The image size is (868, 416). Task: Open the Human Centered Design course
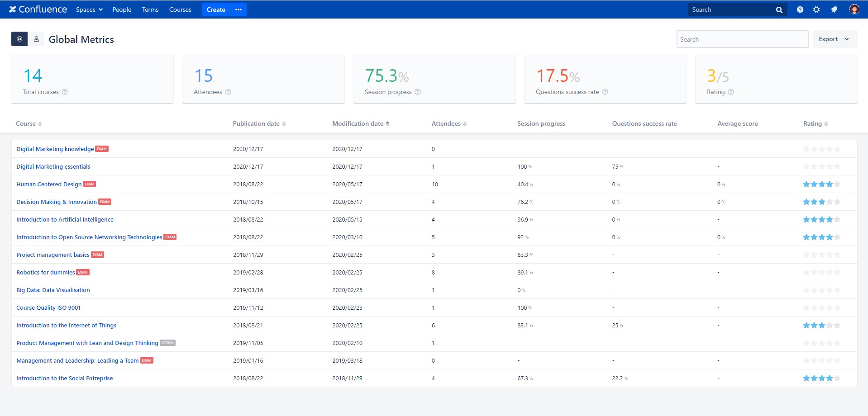[49, 184]
